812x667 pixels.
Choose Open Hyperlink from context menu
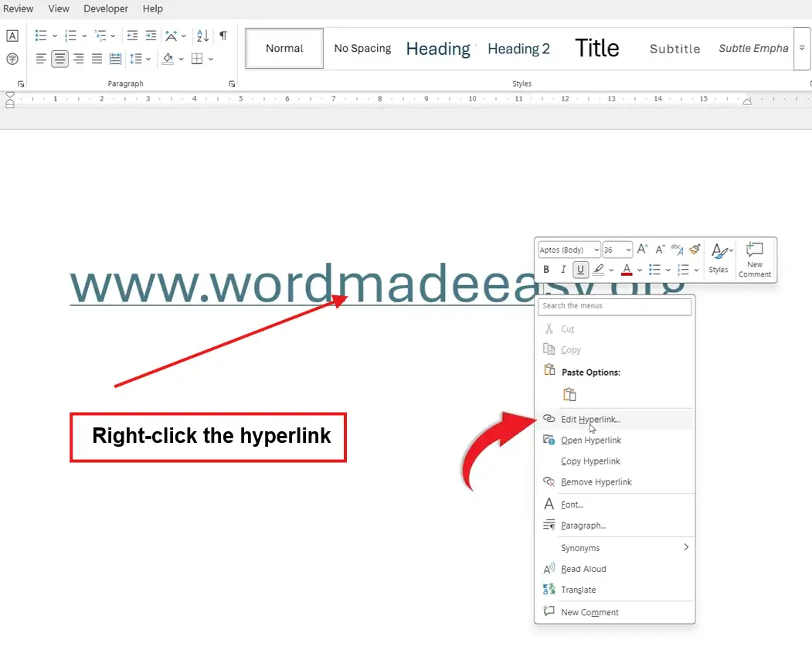(x=614, y=441)
